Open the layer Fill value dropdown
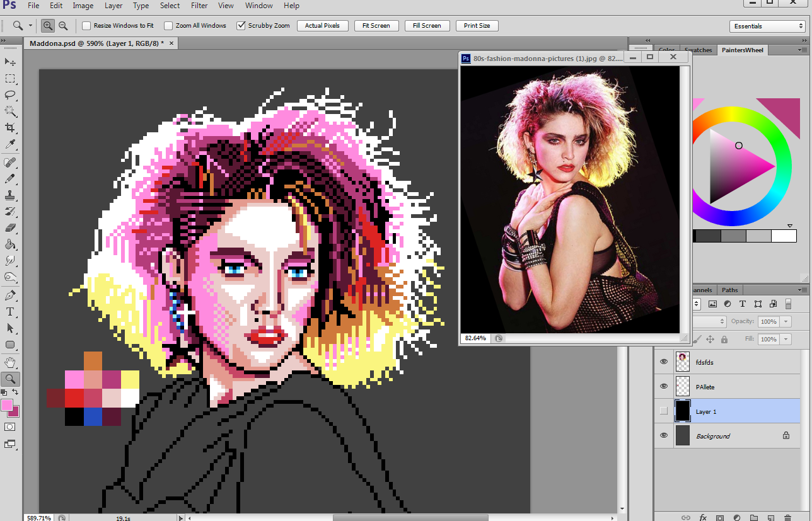Viewport: 812px width, 521px height. pyautogui.click(x=786, y=339)
